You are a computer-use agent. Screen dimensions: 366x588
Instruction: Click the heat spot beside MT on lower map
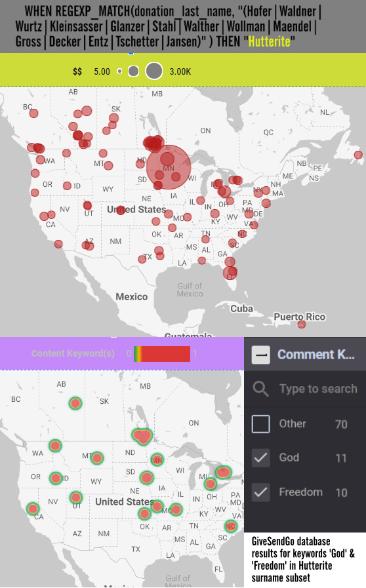click(x=97, y=458)
